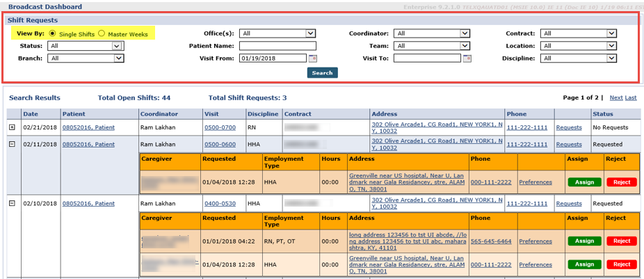Go to the Next results page

tap(616, 98)
